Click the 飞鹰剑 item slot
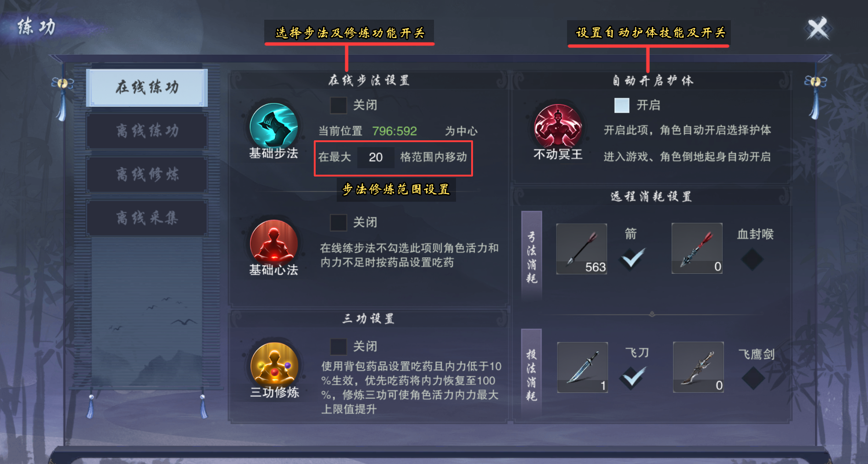868x464 pixels. (x=698, y=367)
